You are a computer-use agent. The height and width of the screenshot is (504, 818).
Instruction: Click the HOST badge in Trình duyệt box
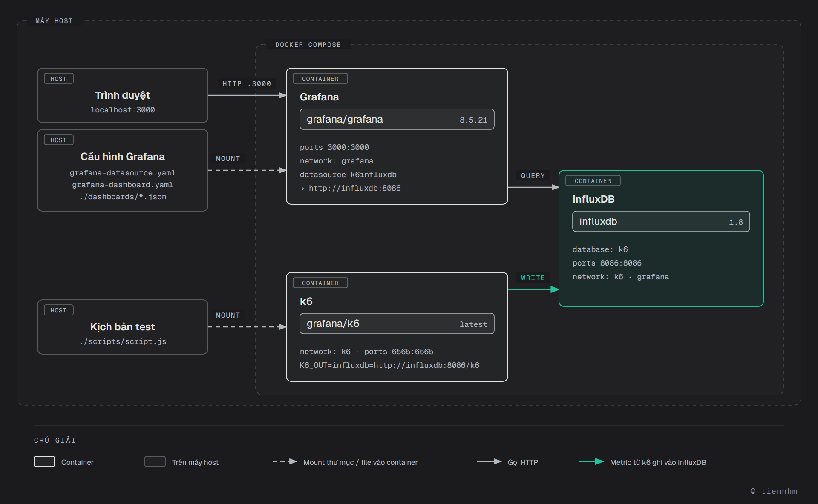tap(59, 79)
